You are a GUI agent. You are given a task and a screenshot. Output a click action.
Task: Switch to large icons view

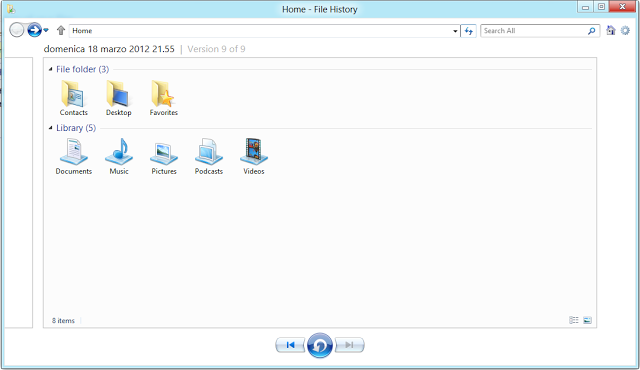coord(587,320)
